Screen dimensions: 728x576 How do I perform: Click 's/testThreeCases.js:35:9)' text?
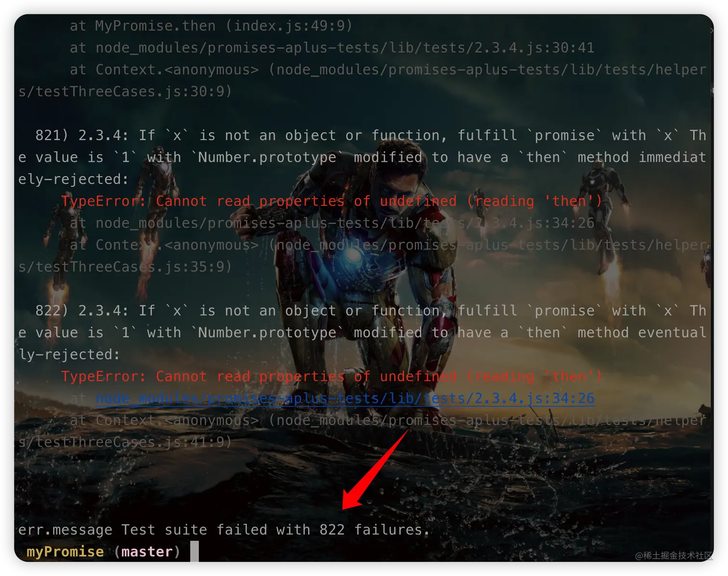pos(125,267)
